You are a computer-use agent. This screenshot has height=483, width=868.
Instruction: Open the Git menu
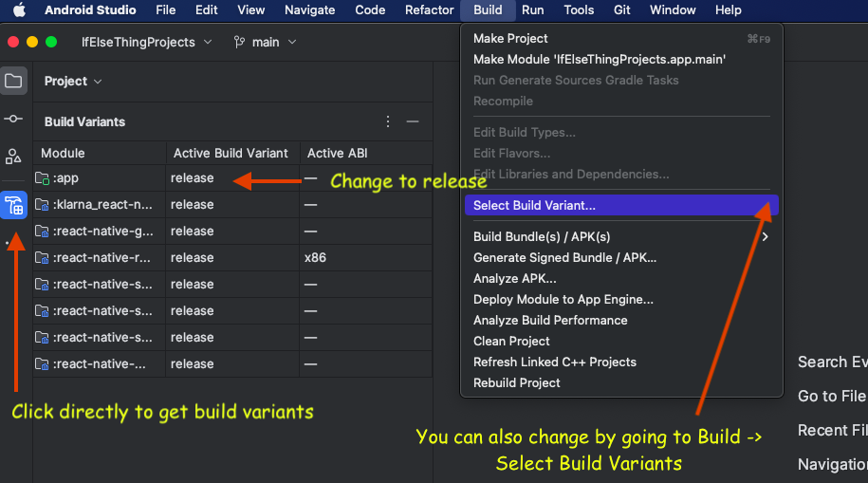point(621,10)
